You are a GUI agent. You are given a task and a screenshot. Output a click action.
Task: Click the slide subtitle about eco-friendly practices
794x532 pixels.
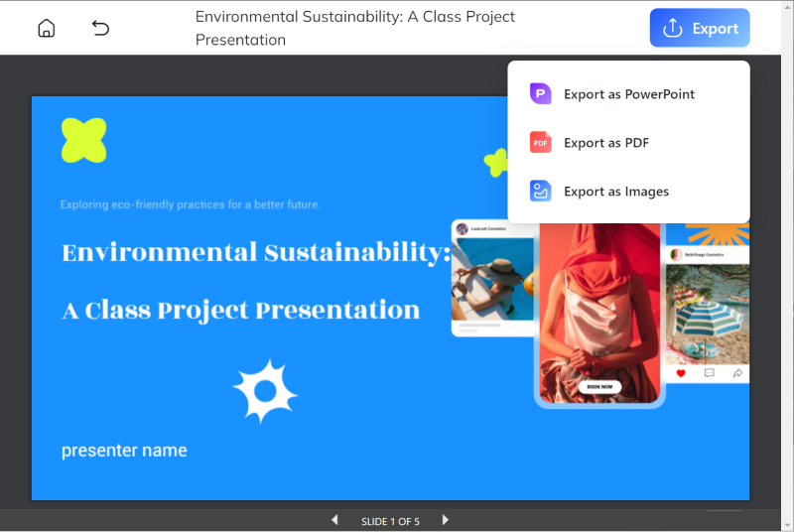click(x=191, y=204)
